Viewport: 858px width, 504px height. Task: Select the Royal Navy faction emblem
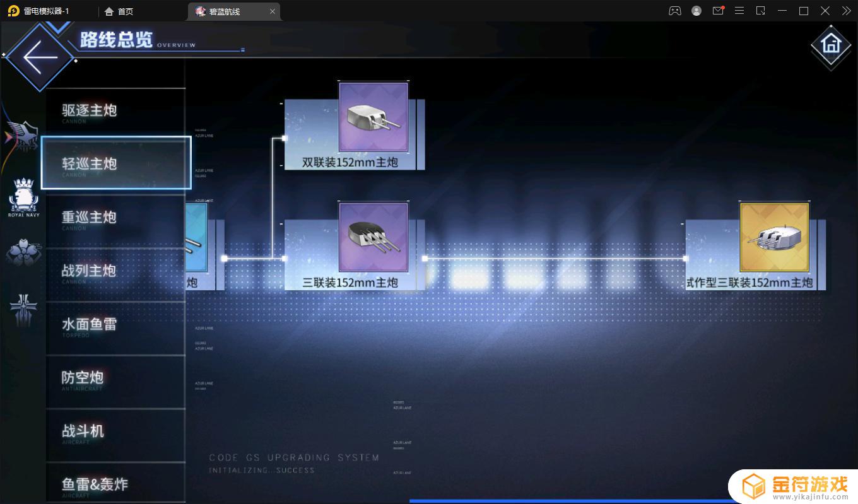coord(23,197)
